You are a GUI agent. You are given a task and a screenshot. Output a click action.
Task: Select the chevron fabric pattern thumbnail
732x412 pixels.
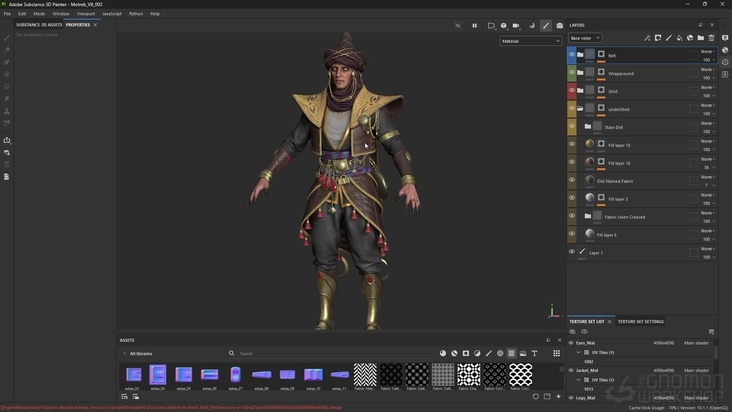365,374
